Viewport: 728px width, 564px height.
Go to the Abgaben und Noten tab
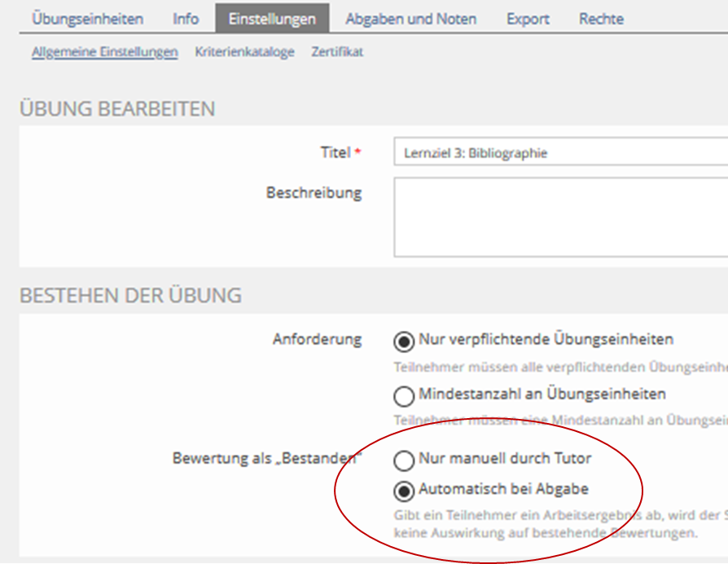coord(410,19)
